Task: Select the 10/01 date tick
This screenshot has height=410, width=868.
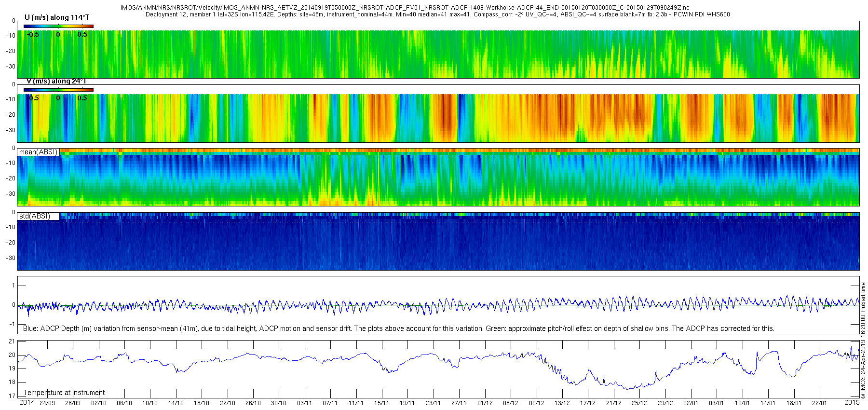Action: 742,403
